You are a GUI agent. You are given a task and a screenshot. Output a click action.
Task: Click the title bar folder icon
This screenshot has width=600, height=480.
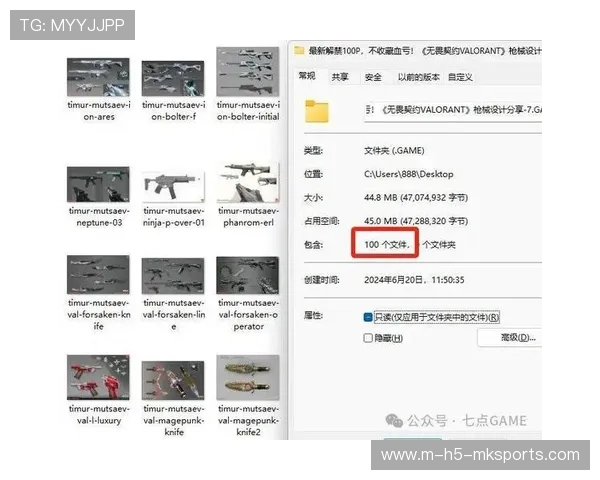point(299,50)
